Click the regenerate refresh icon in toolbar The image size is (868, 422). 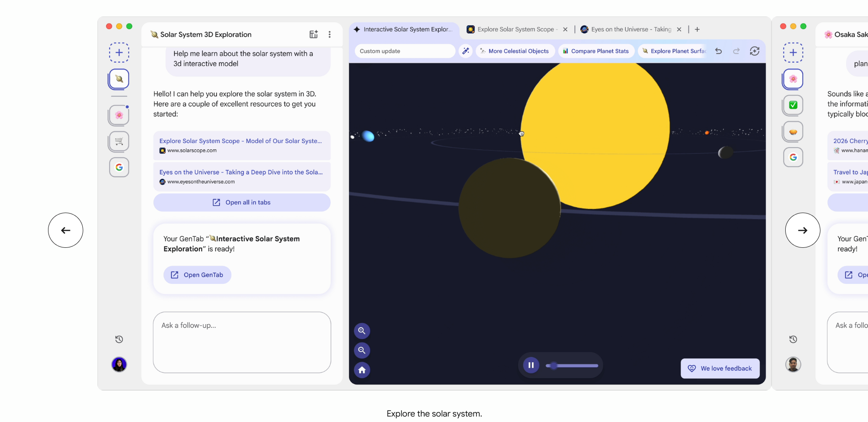(x=754, y=51)
